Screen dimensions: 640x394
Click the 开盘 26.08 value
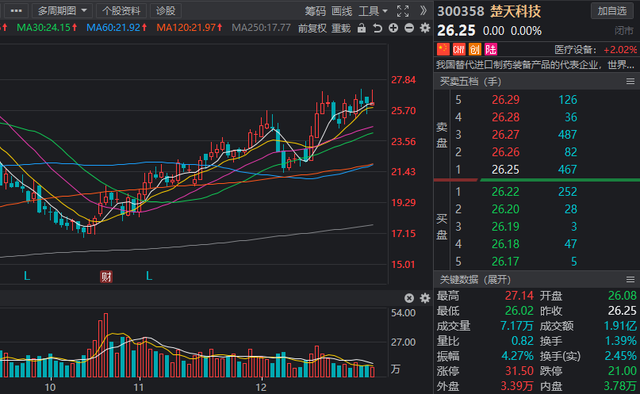pos(622,296)
